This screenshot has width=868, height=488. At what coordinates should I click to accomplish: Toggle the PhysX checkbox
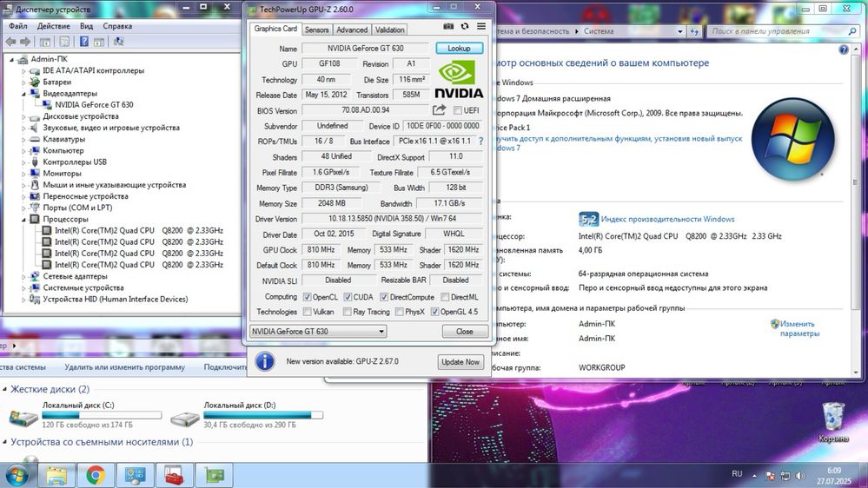pos(399,312)
